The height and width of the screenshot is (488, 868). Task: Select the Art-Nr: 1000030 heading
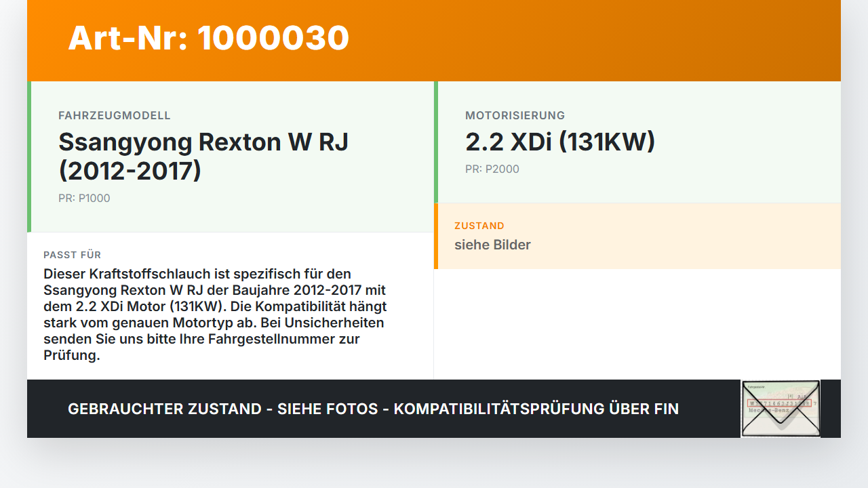209,38
